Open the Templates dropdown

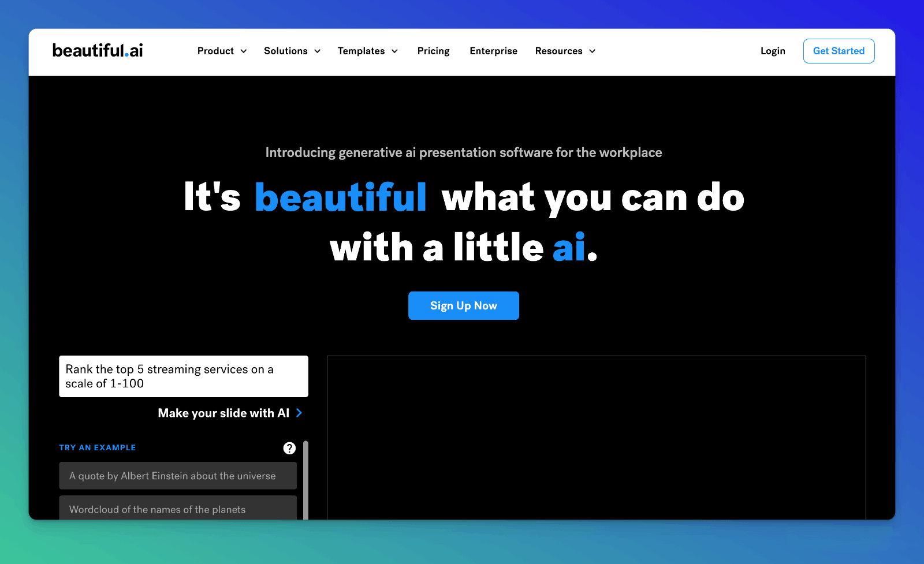click(x=368, y=51)
